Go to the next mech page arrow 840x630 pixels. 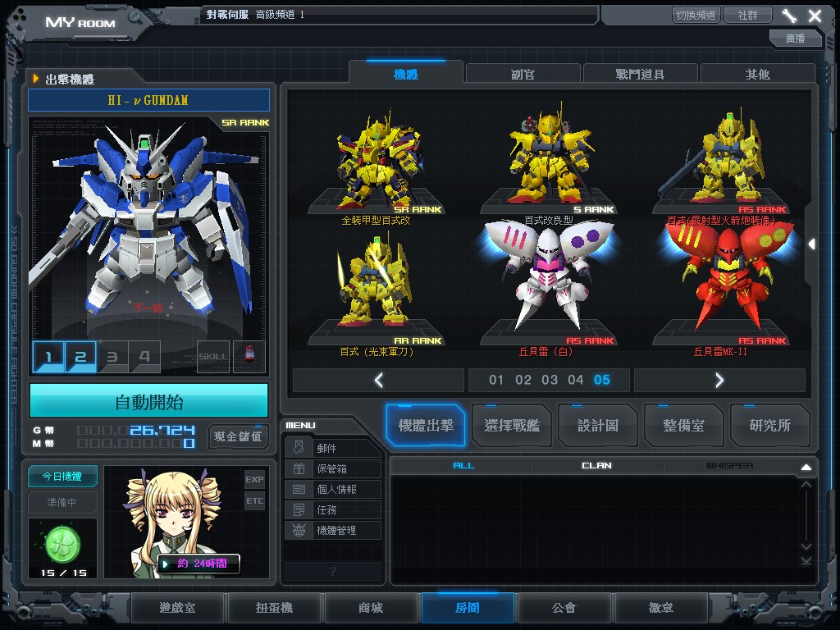pos(719,380)
